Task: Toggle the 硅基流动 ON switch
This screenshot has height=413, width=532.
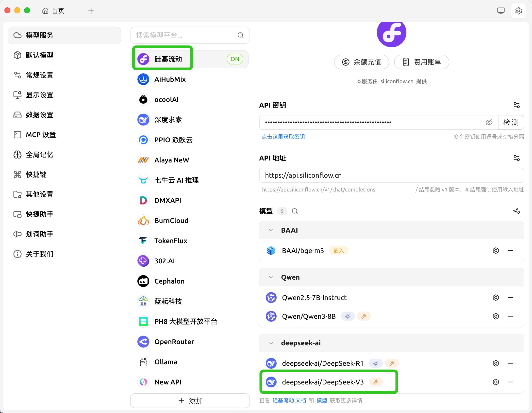Action: tap(235, 59)
